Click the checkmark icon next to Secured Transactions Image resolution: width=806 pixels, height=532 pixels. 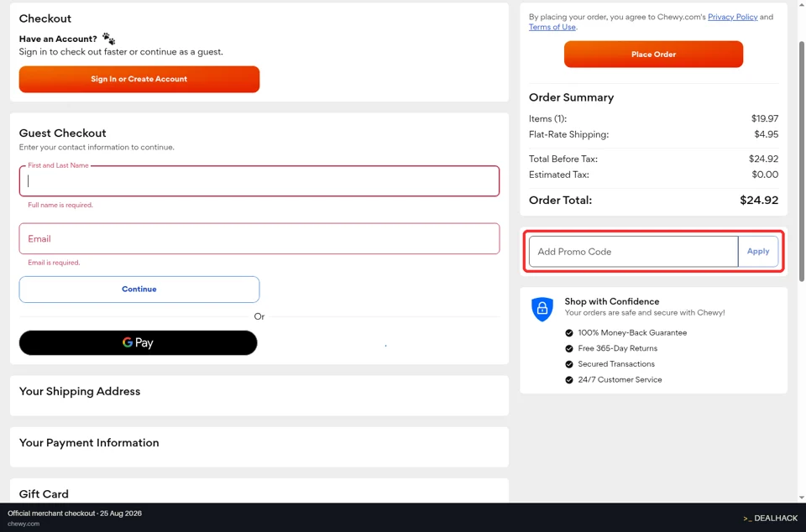tap(569, 364)
